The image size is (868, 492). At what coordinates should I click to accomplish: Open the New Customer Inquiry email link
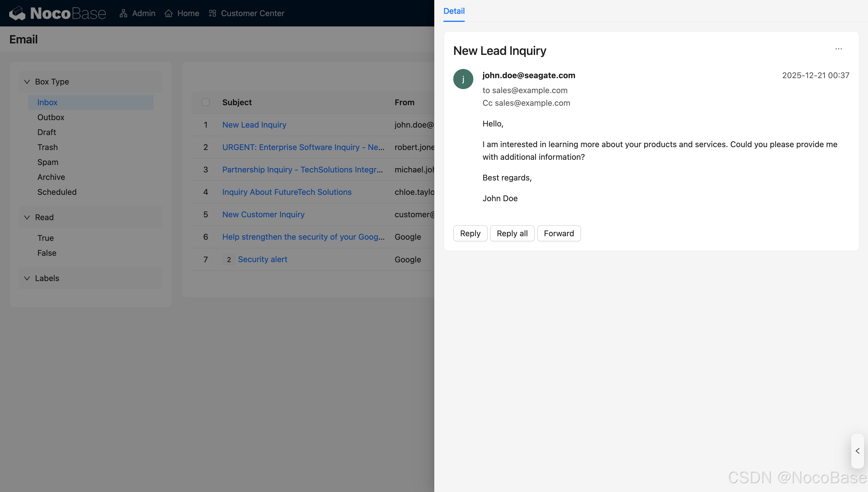point(263,215)
